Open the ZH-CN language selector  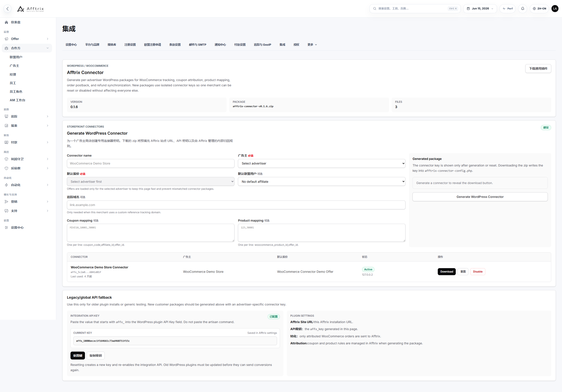click(x=539, y=9)
